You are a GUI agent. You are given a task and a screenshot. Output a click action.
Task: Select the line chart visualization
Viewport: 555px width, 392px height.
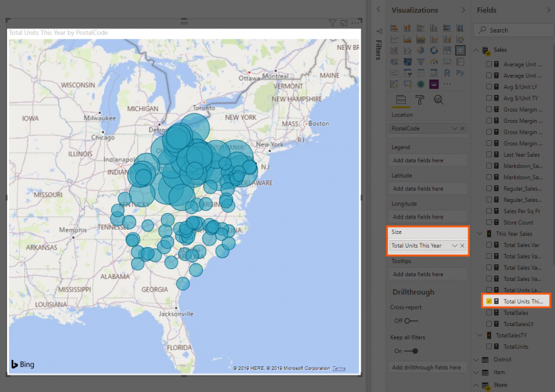(394, 39)
